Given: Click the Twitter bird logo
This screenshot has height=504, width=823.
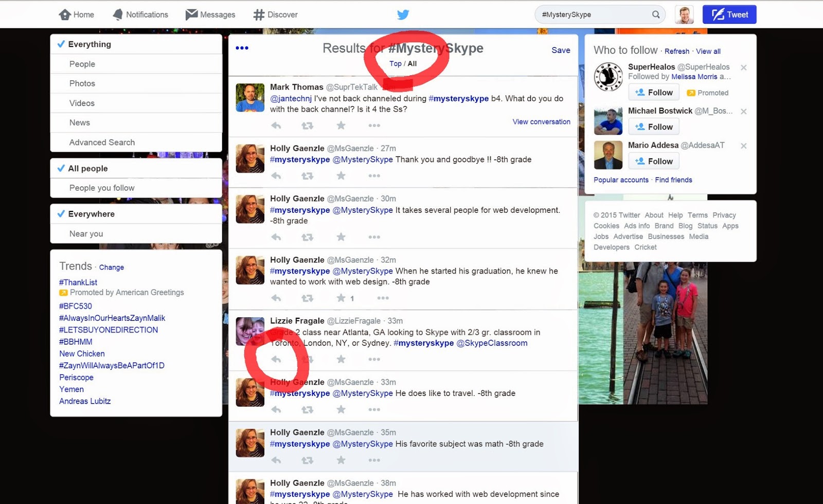Looking at the screenshot, I should click(403, 14).
